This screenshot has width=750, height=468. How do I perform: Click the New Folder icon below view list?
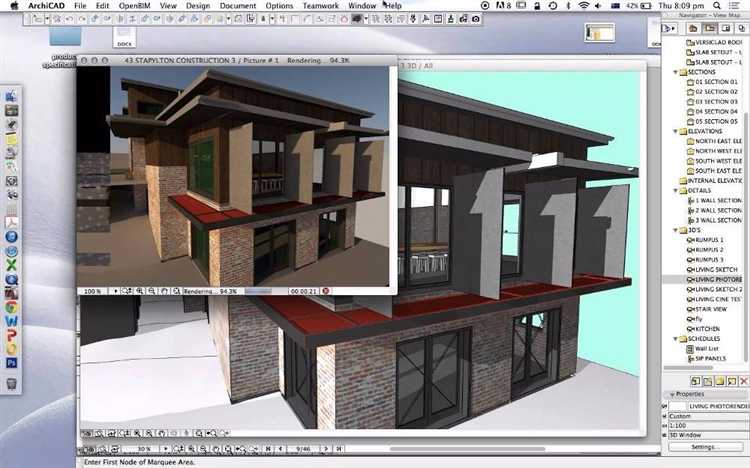[x=719, y=381]
